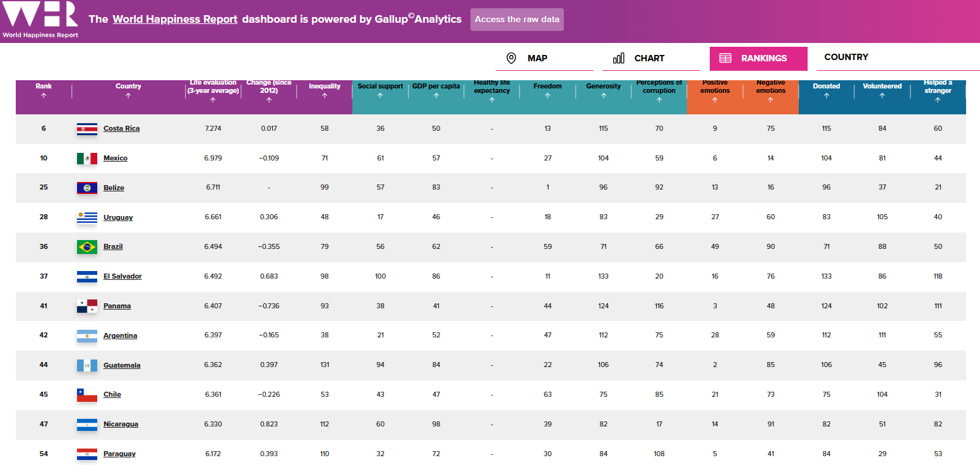Switch to the CHART tab
This screenshot has width=980, height=465.
[x=650, y=58]
